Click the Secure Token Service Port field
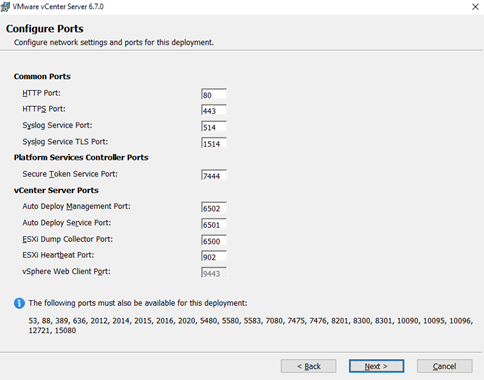Viewport: 484px width, 380px height. 214,175
